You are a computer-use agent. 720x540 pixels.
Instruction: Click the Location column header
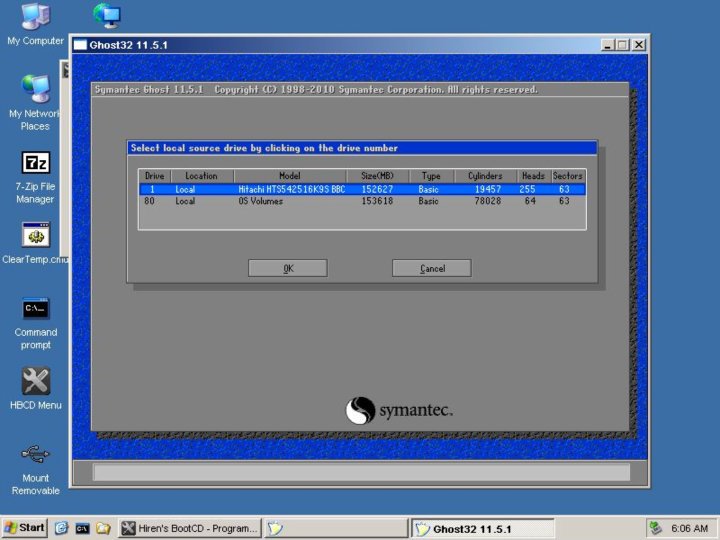click(202, 176)
